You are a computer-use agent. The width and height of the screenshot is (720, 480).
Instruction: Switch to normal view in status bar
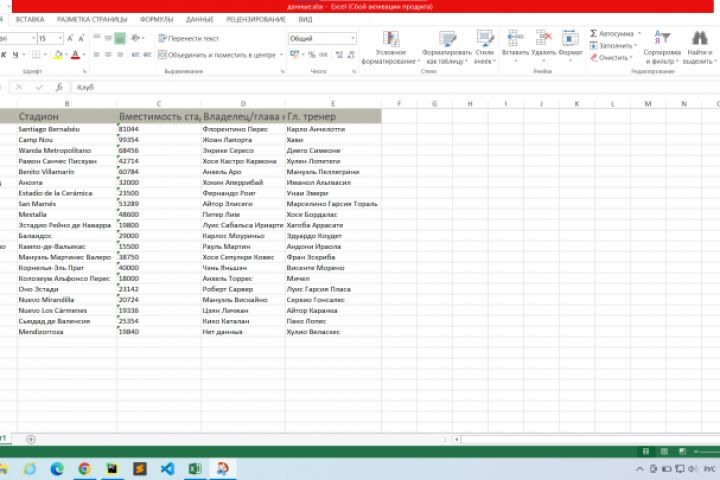646,452
